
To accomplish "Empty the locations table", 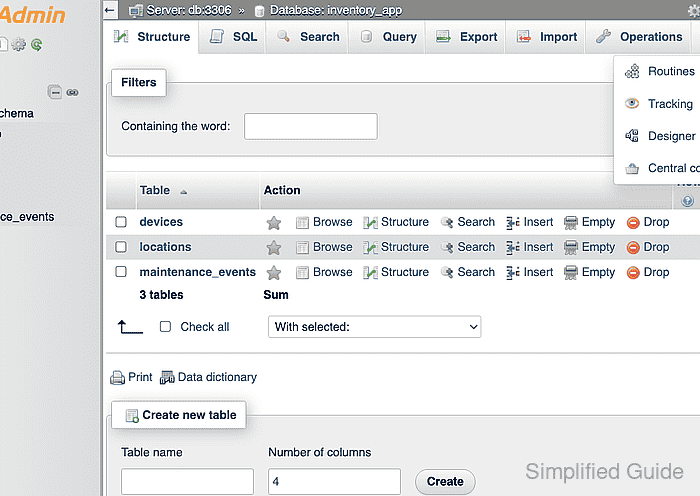I will [589, 247].
